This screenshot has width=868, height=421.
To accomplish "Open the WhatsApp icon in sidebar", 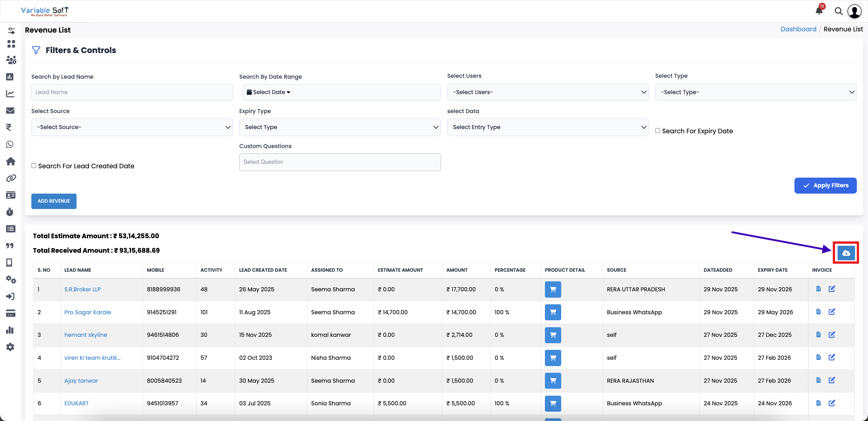I will [10, 144].
